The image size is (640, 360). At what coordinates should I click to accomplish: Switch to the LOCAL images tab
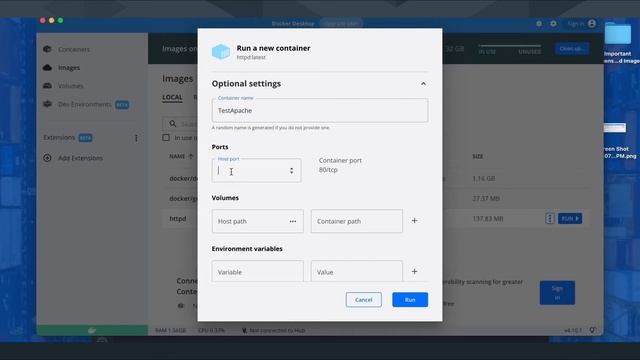pos(172,97)
